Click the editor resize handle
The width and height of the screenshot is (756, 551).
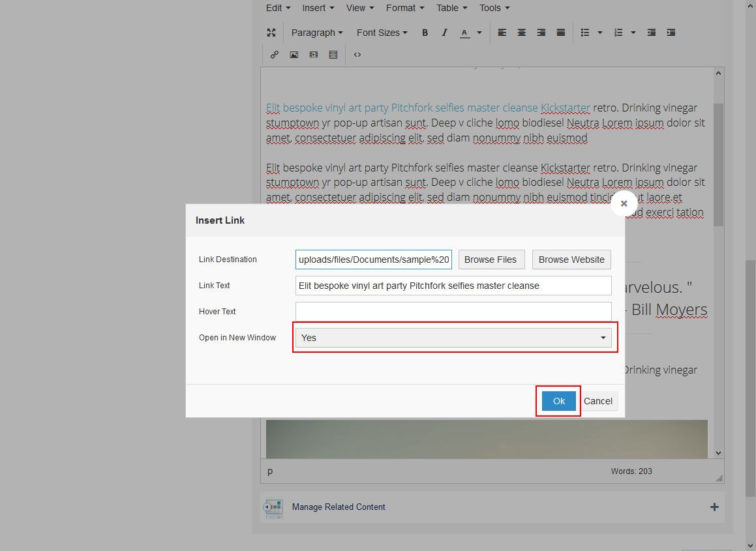pos(719,478)
